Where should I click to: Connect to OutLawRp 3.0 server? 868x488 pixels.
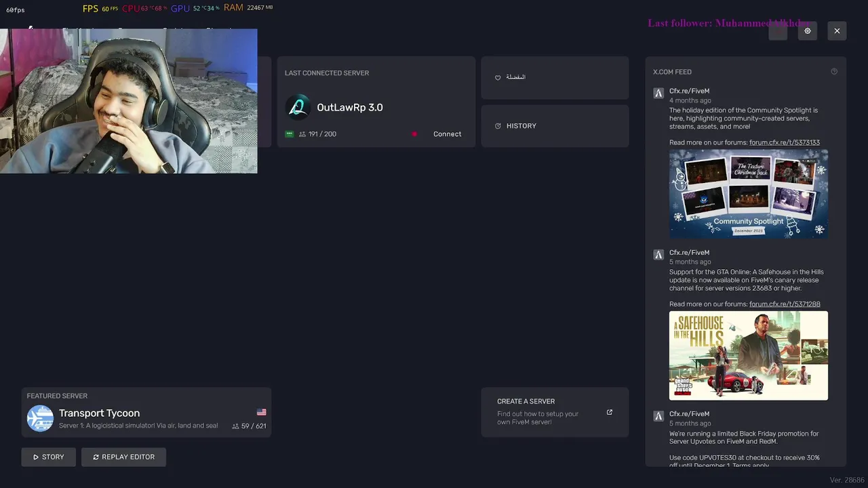[x=447, y=134]
